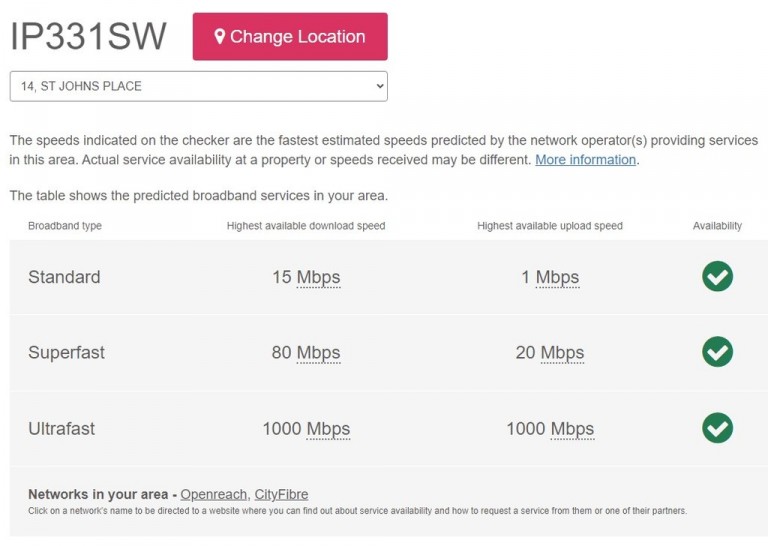
Task: Click Mbps abbreviation in Superfast download speed
Action: pyautogui.click(x=319, y=353)
